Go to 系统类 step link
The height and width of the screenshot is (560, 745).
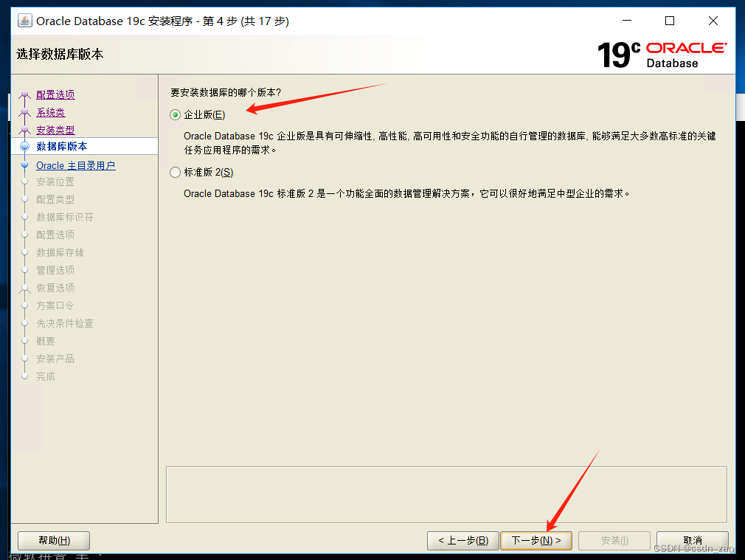51,113
